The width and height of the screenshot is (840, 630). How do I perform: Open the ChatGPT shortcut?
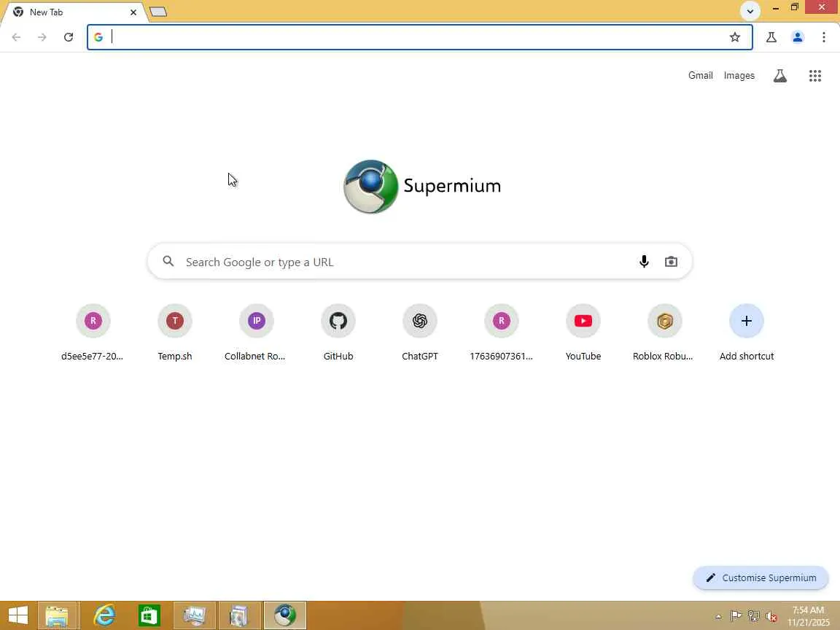pyautogui.click(x=419, y=332)
